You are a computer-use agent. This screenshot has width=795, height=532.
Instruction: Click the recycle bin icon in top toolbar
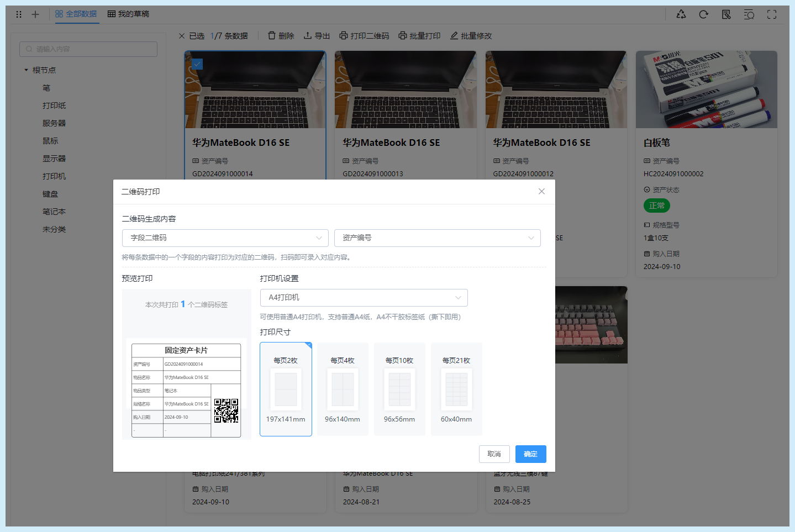point(681,14)
